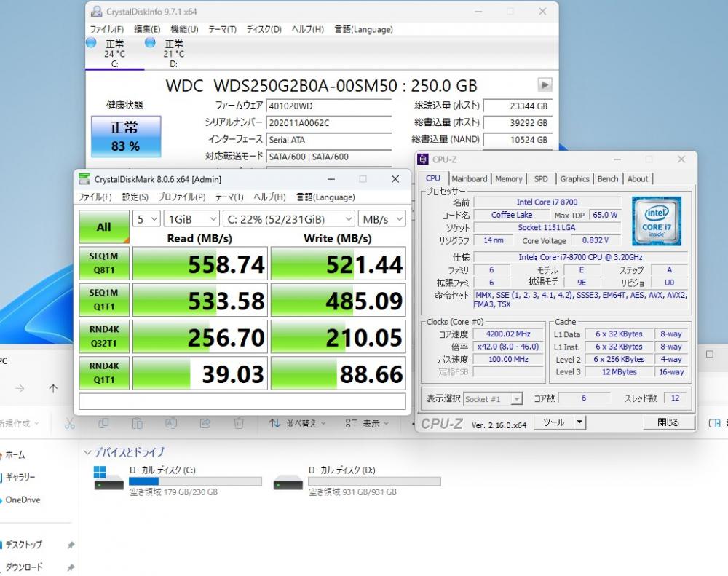Screen dimensions: 728x576
Task: Click the firmware field 401020WD
Action: coord(329,106)
